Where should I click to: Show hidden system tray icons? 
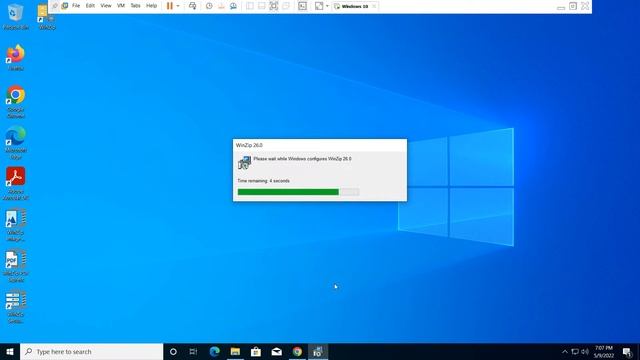coord(564,351)
